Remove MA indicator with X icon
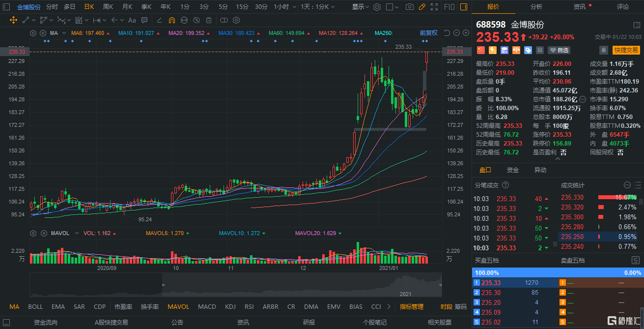Image resolution: width=644 pixels, height=329 pixels. (43, 33)
